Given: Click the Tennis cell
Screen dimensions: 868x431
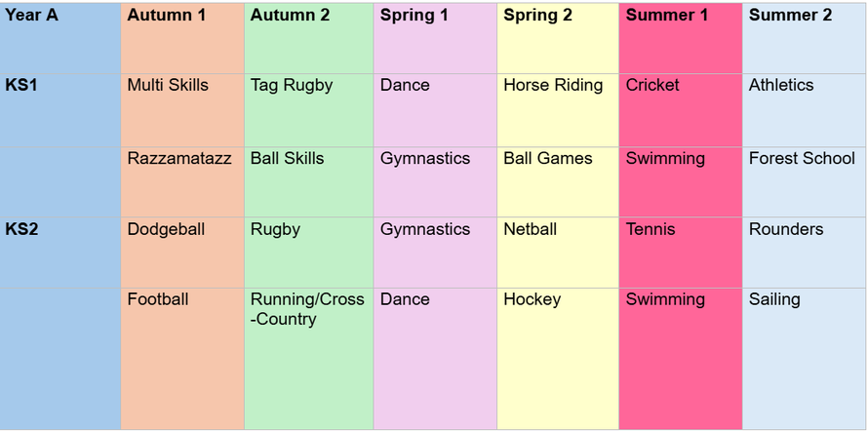Looking at the screenshot, I should click(651, 229).
